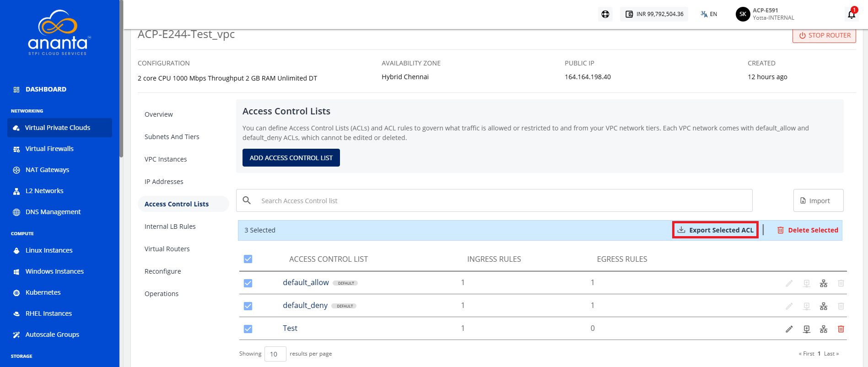Open Virtual Firewalls in the sidebar
Screen dimensions: 868x367
click(49, 149)
